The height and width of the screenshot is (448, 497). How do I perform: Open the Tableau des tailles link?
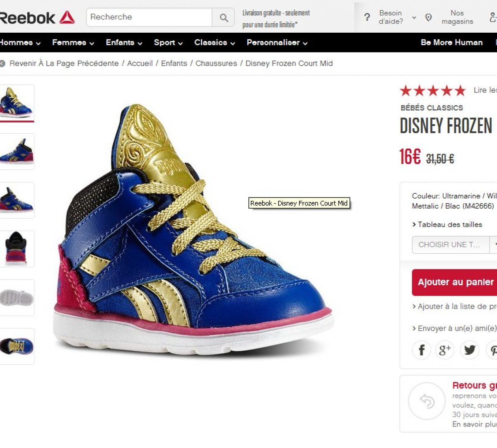click(x=449, y=224)
